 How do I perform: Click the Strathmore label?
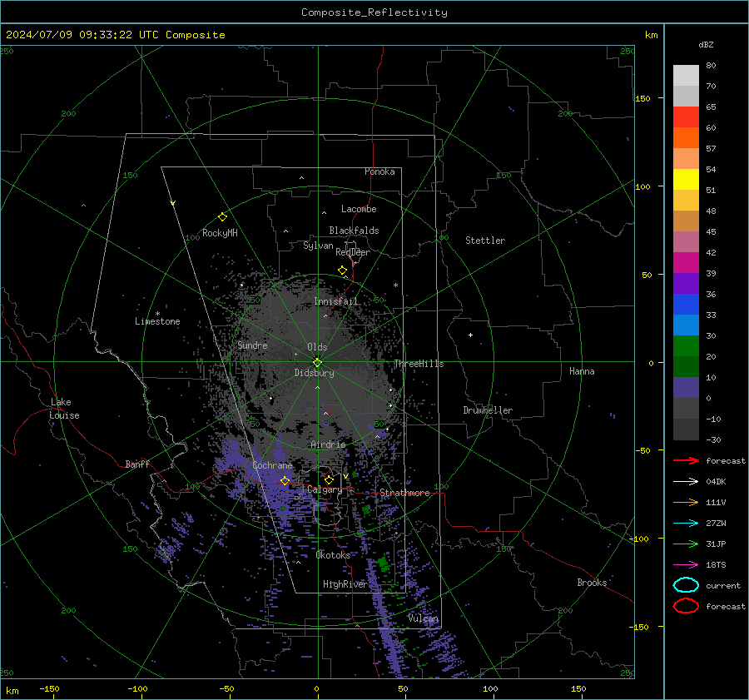pos(404,493)
